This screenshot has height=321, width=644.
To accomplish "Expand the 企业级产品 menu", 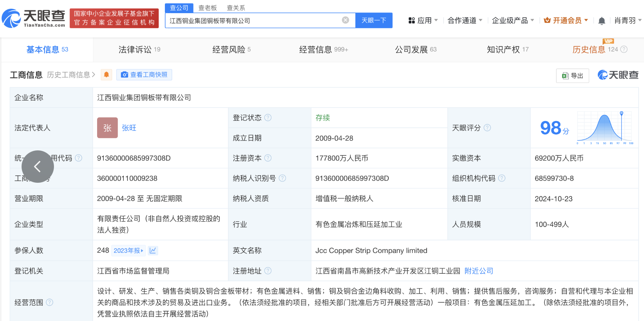I will (513, 21).
